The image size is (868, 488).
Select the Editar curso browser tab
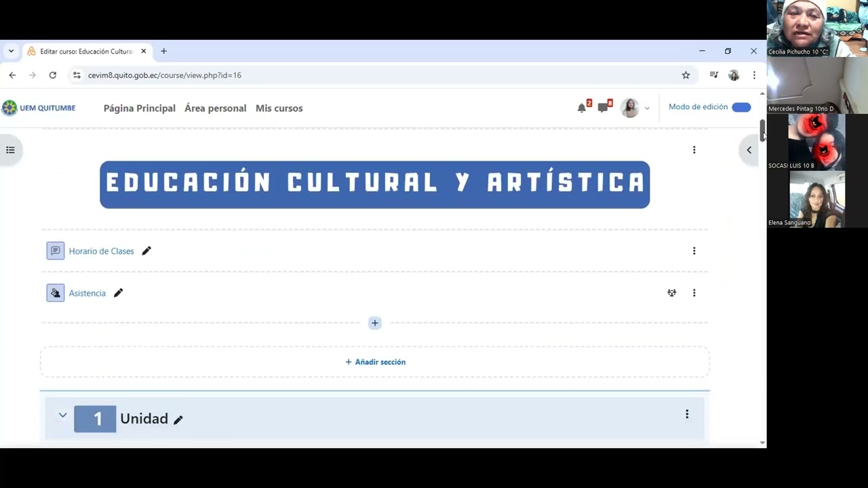(86, 52)
